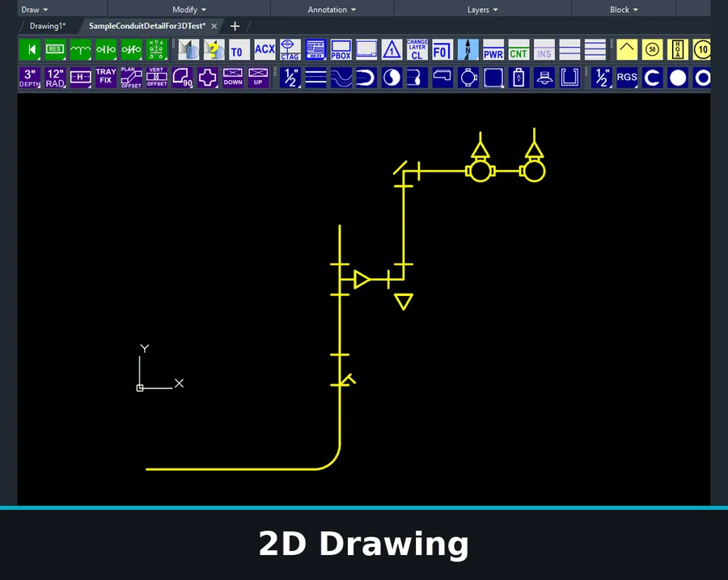Select the yellow vertical HOA icon
This screenshot has height=580, width=728.
click(x=678, y=49)
